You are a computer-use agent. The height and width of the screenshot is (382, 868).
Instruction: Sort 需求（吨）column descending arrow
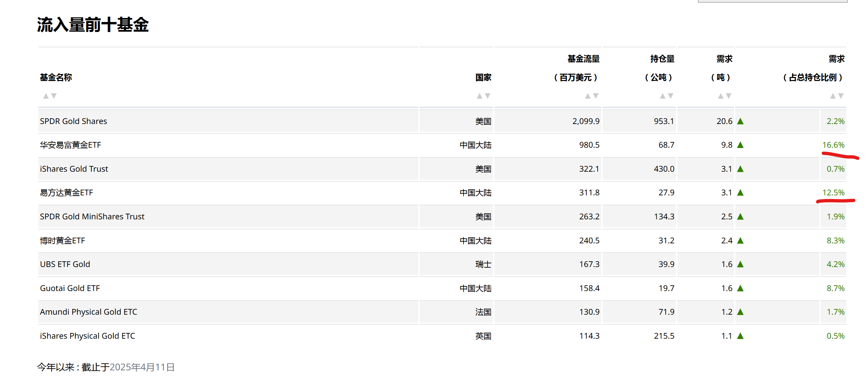729,96
